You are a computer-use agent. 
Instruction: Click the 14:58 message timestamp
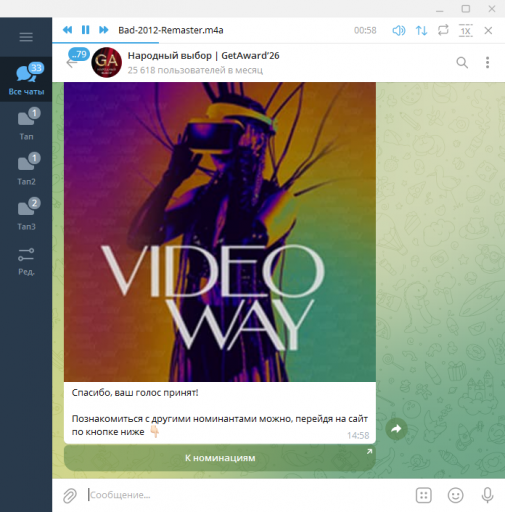click(358, 435)
